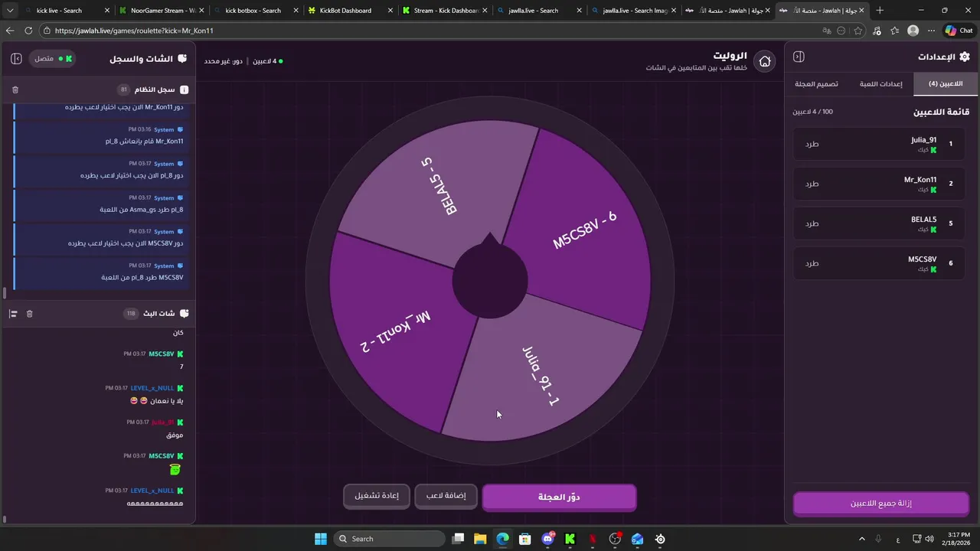Click the إعادة تشغيل restart button

(377, 496)
